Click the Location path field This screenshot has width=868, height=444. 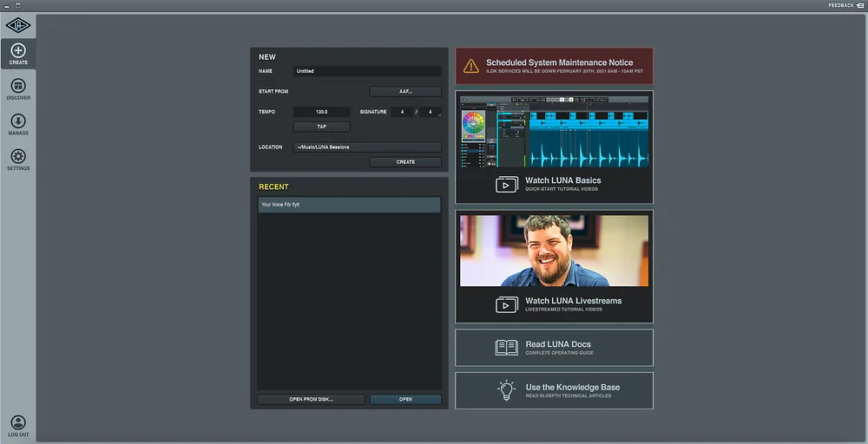click(367, 147)
